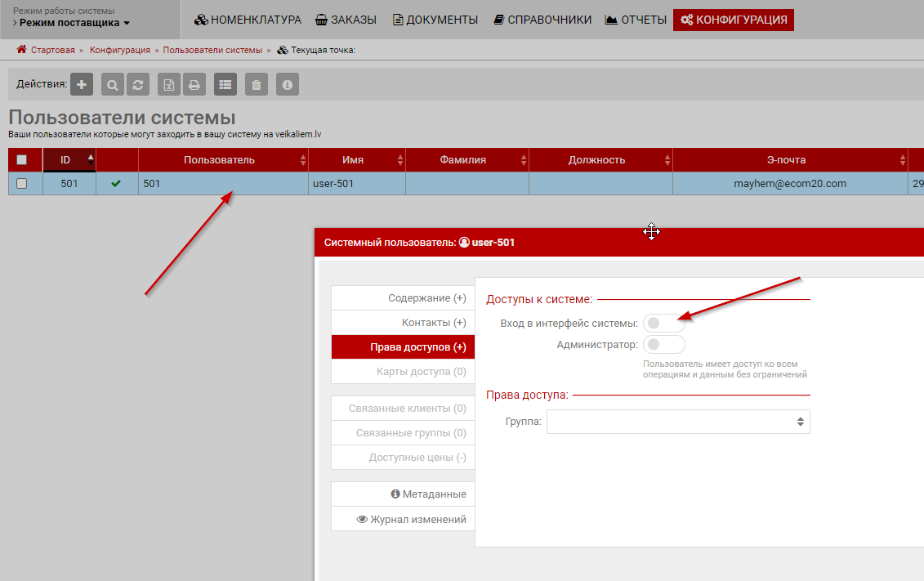Click the add new user plus icon
Image resolution: width=924 pixels, height=581 pixels.
coord(81,84)
